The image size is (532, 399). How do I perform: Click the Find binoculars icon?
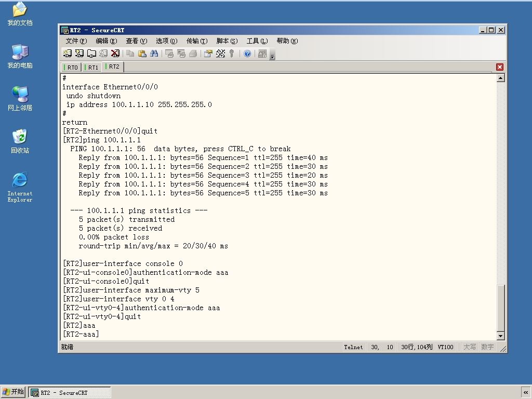click(x=154, y=54)
